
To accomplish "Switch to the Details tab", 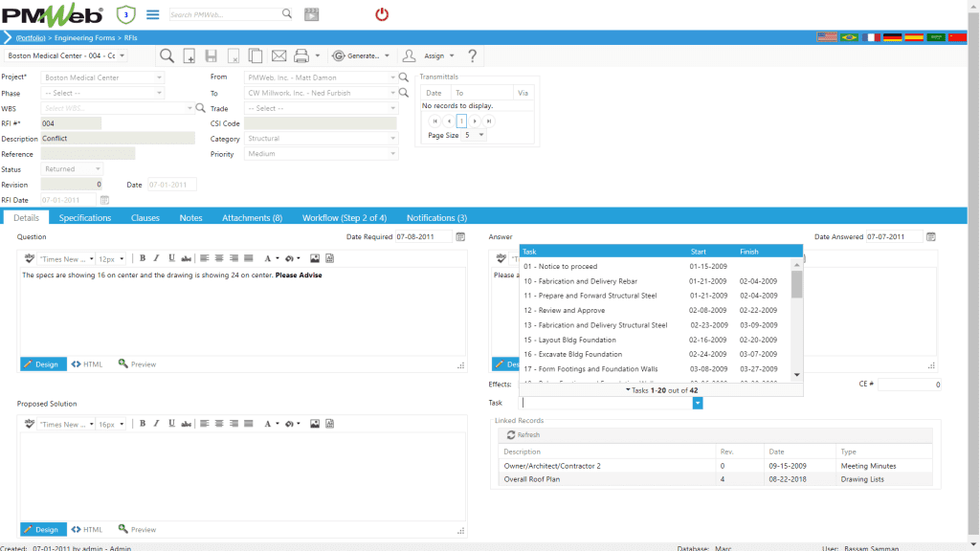I will click(x=26, y=217).
